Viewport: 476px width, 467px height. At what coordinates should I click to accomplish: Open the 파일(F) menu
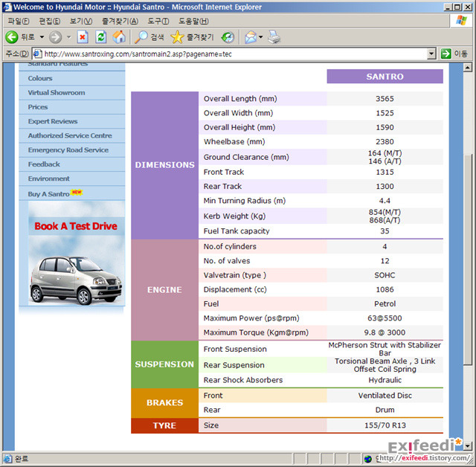19,21
